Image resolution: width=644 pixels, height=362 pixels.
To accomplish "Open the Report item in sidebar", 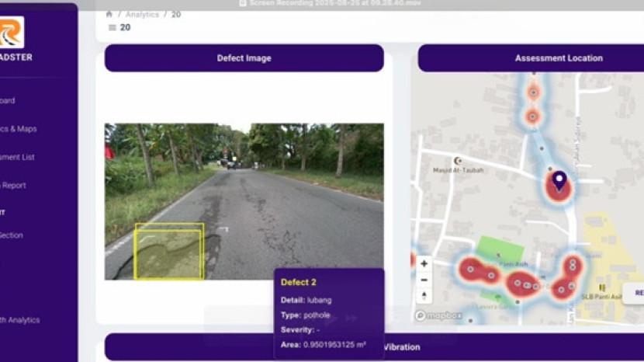I will pyautogui.click(x=13, y=186).
